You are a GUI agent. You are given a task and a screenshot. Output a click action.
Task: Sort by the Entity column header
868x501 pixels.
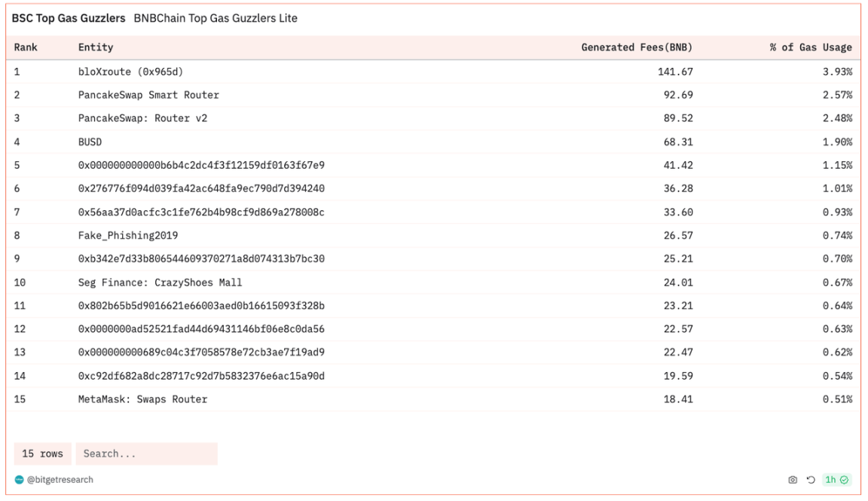point(96,47)
